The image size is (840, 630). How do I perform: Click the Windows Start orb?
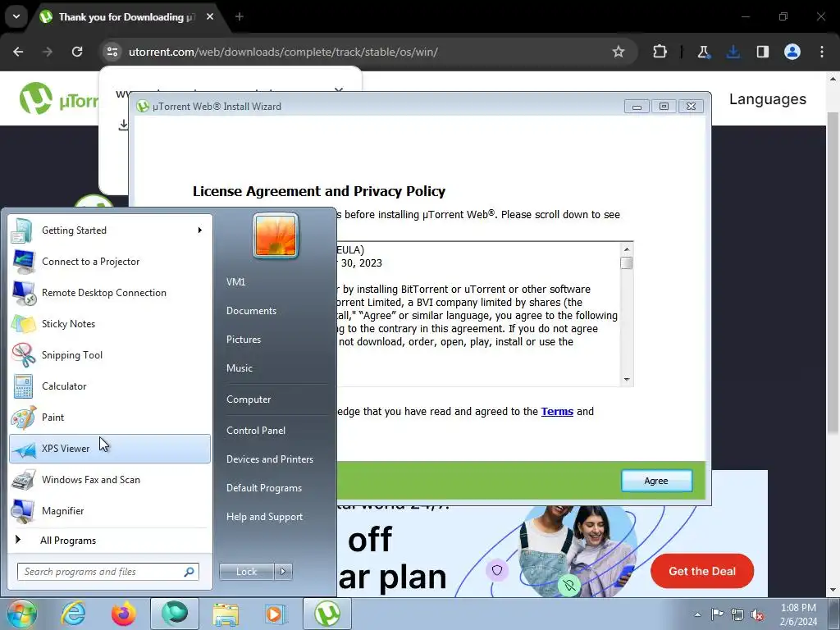21,614
